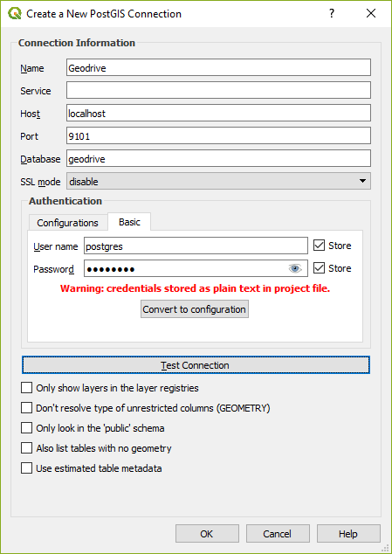Enable Only show layers in layer registries

click(26, 388)
